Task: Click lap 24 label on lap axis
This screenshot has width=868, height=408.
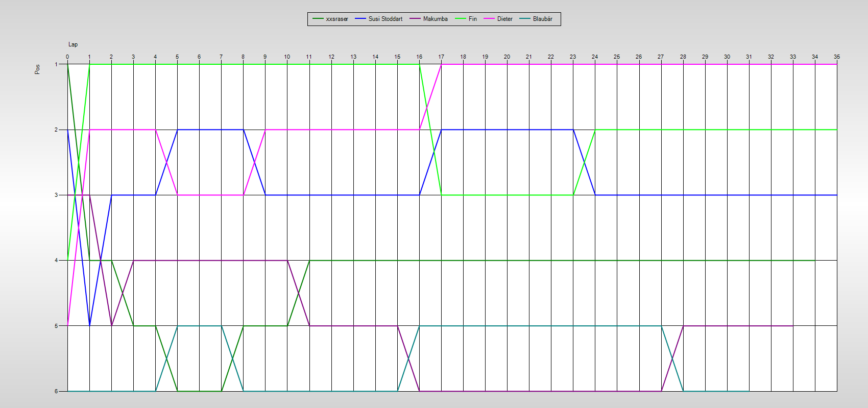Action: [x=595, y=57]
